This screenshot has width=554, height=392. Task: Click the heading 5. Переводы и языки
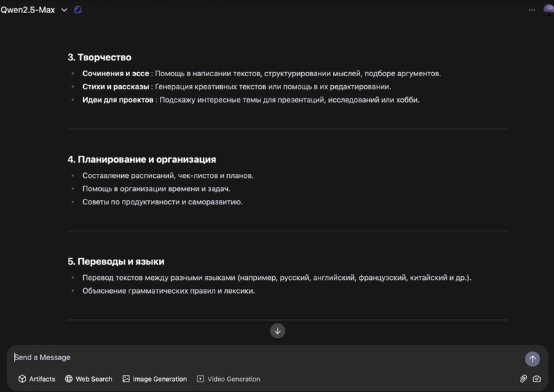(116, 261)
